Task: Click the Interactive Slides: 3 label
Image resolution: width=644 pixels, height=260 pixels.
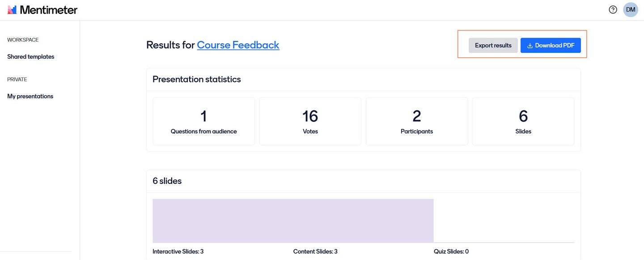Action: (x=178, y=251)
